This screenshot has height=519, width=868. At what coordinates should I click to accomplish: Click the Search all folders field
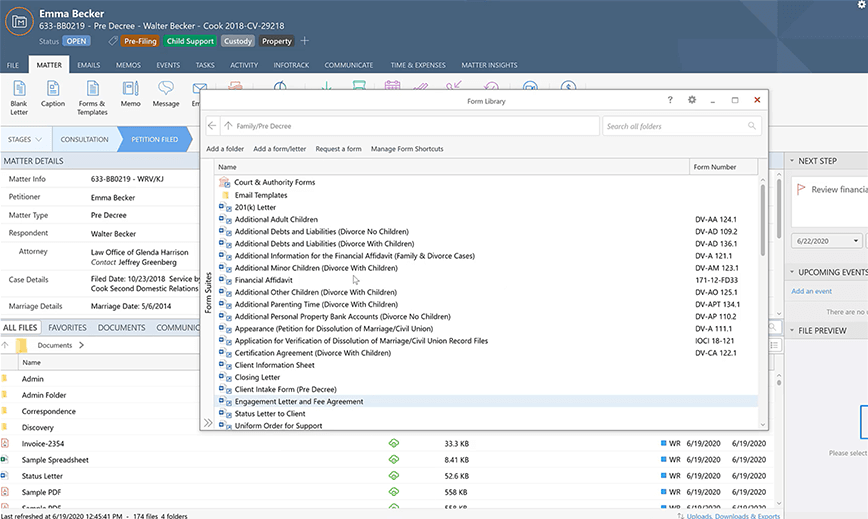[x=681, y=126]
